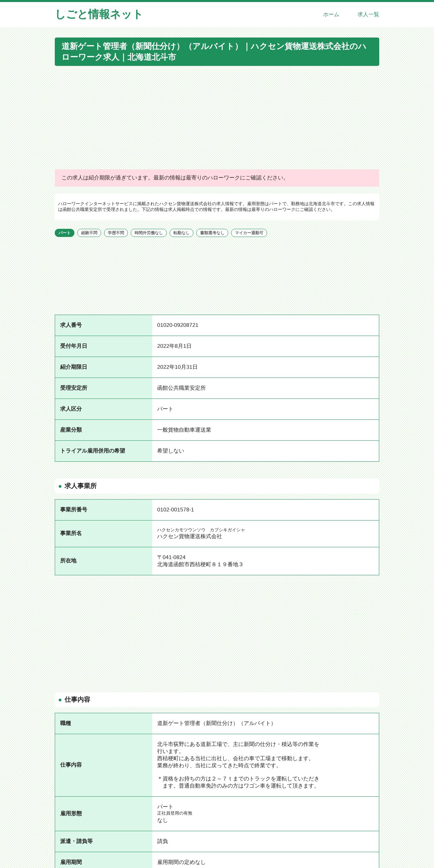Click 函館公共職業安定所 value
The width and height of the screenshot is (434, 868).
[x=182, y=388]
